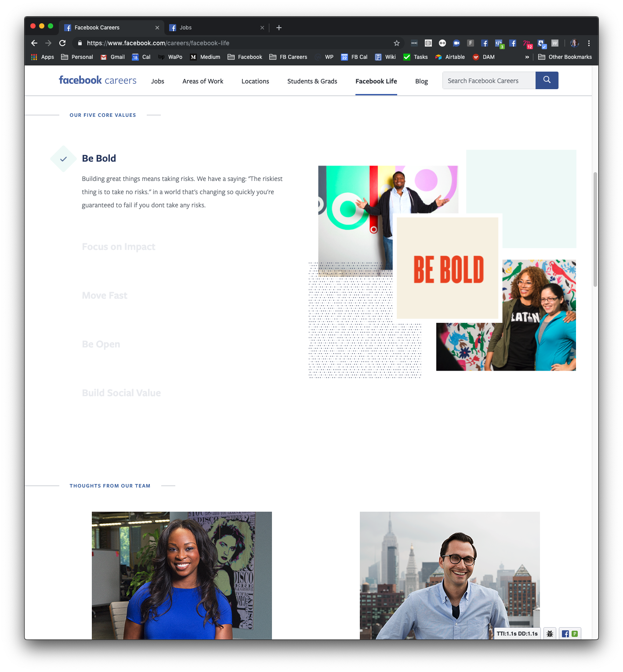Image resolution: width=623 pixels, height=672 pixels.
Task: Click the BE BOLD poster image
Action: (x=448, y=268)
